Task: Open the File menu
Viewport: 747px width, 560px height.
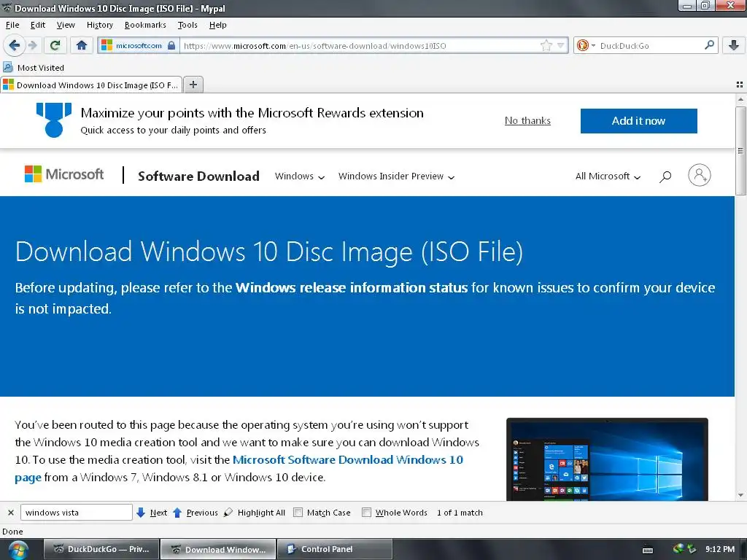Action: [12, 25]
